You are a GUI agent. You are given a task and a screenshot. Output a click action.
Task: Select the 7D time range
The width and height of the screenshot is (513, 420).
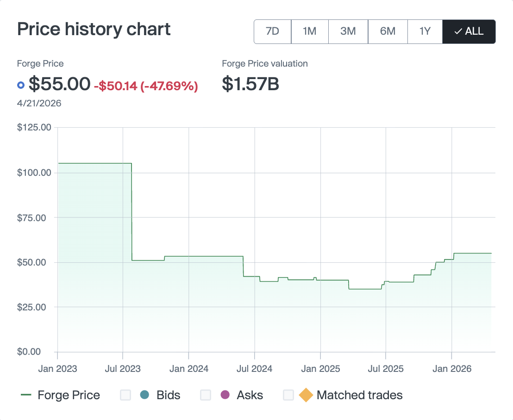[x=272, y=31]
